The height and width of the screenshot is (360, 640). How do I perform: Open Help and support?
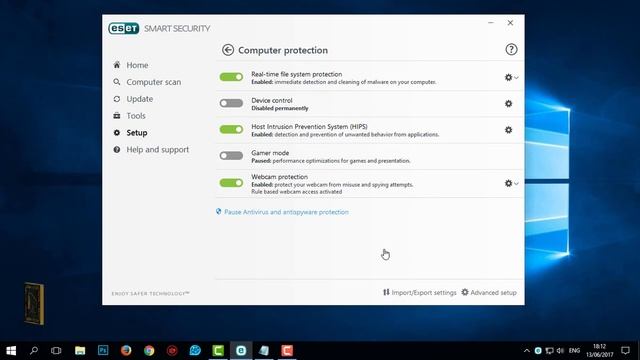click(158, 150)
